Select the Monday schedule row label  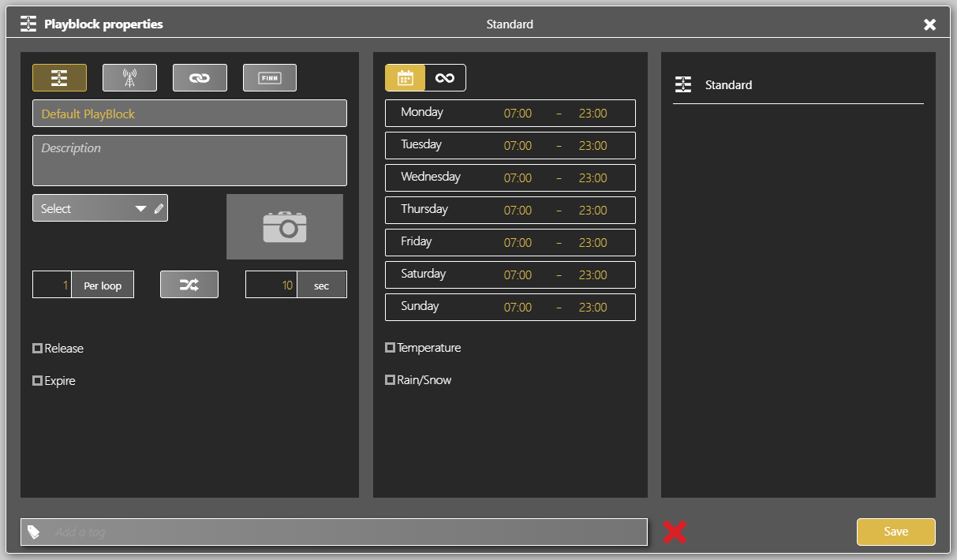point(422,112)
